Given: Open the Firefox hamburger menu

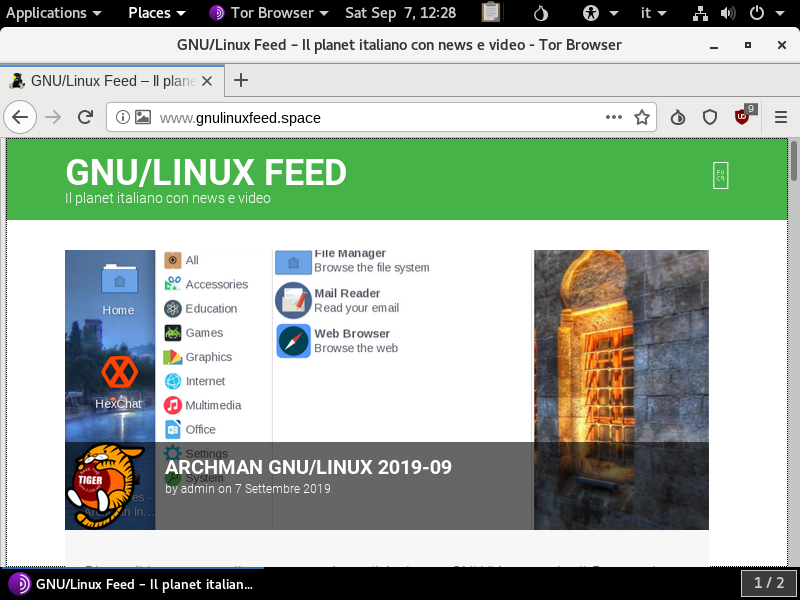Looking at the screenshot, I should coord(781,118).
